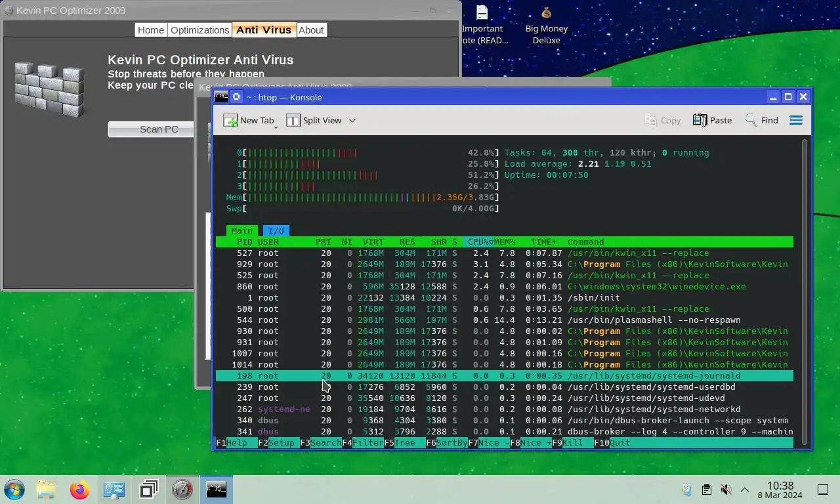Click F6 SortBy in htop footer
The image size is (840, 504).
pos(447,442)
